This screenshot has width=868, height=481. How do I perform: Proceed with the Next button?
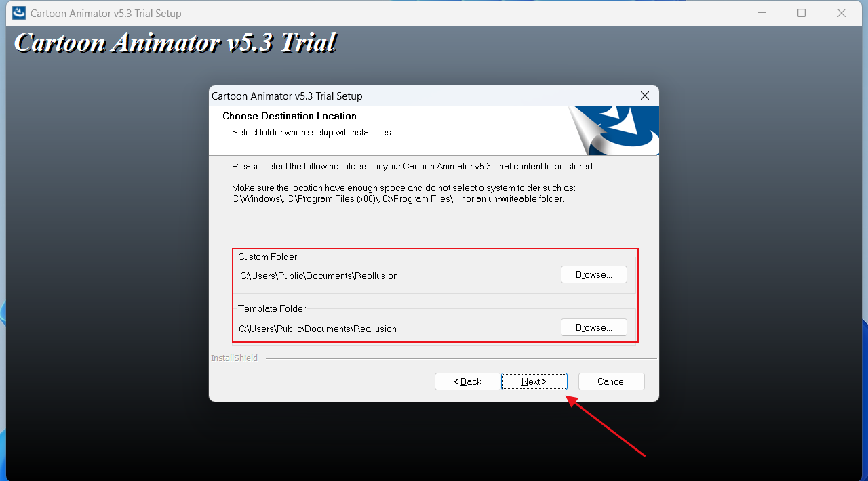534,381
